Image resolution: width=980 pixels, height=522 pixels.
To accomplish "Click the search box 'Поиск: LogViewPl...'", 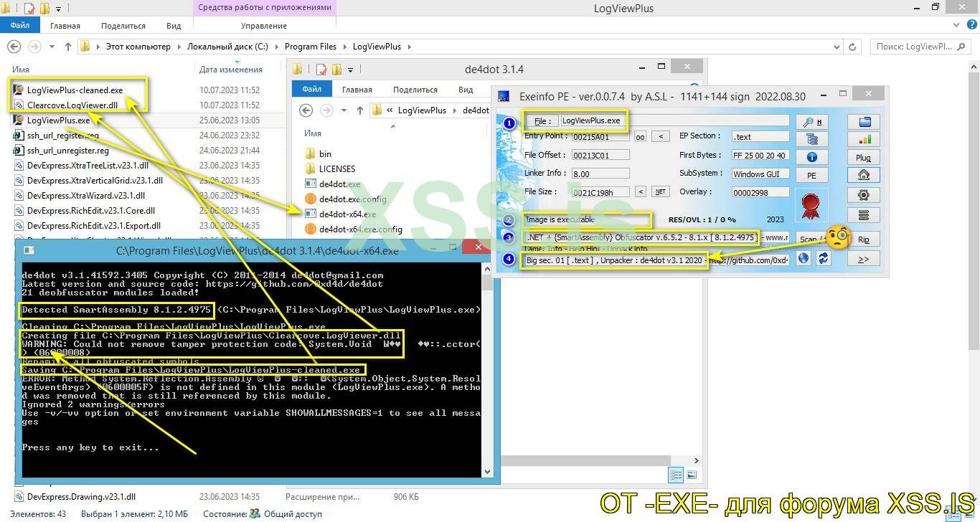I will tap(922, 47).
